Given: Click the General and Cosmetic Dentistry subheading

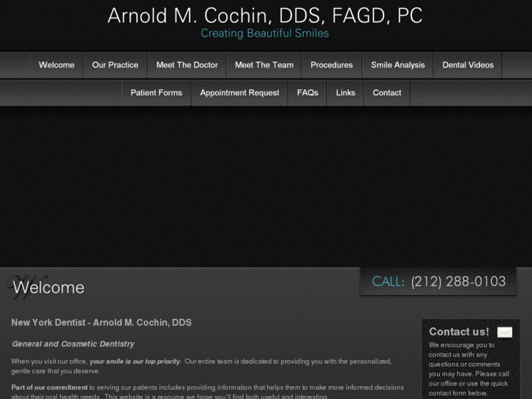Looking at the screenshot, I should pyautogui.click(x=73, y=344).
